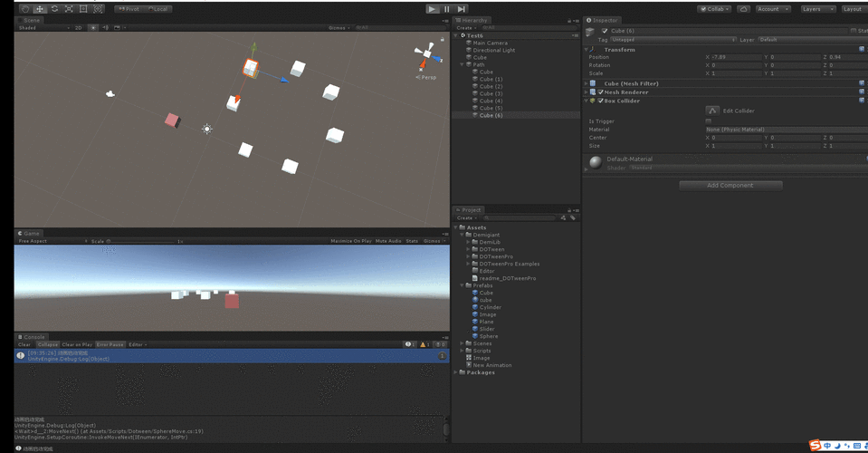Click the Add Component button
This screenshot has height=453, width=868.
coord(730,185)
